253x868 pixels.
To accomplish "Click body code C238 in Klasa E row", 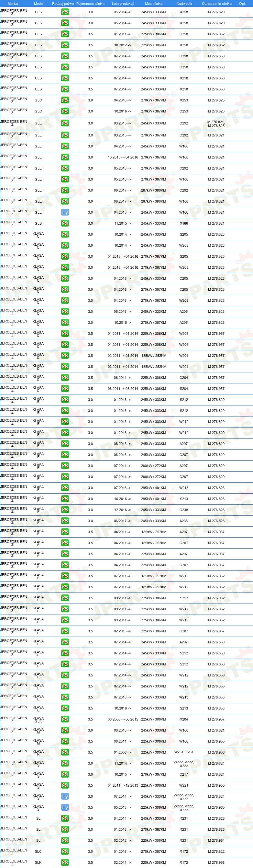I will pos(184,510).
